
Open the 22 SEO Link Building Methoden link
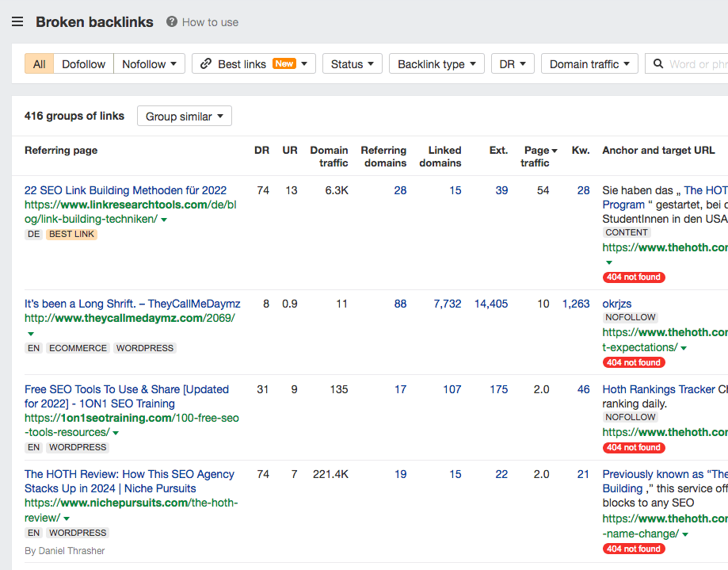[125, 190]
